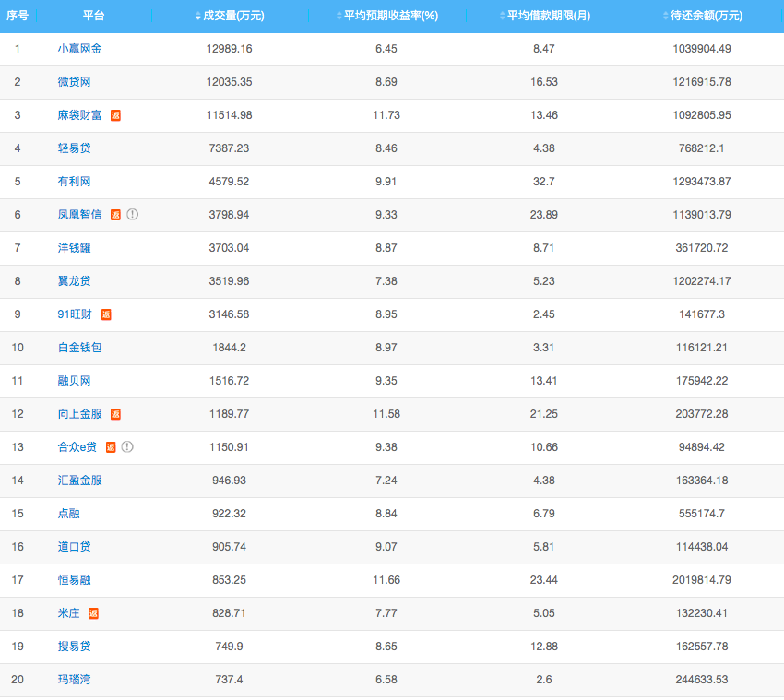Select the loan term value 16.53
The width and height of the screenshot is (784, 700).
point(544,81)
